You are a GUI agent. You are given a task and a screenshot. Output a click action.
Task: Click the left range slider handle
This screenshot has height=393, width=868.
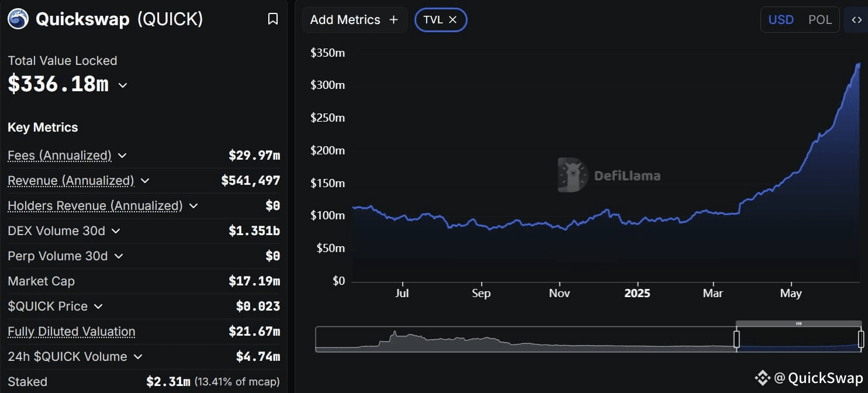pyautogui.click(x=736, y=339)
